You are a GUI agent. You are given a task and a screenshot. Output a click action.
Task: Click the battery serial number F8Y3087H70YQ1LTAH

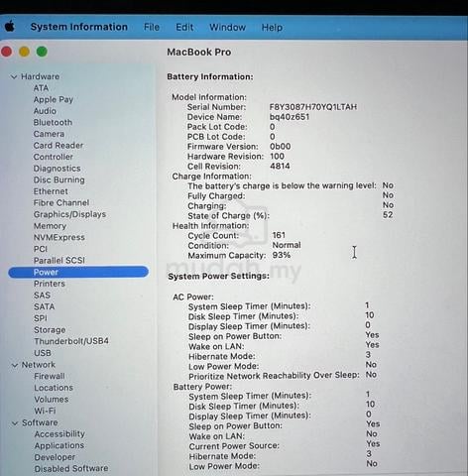point(313,107)
